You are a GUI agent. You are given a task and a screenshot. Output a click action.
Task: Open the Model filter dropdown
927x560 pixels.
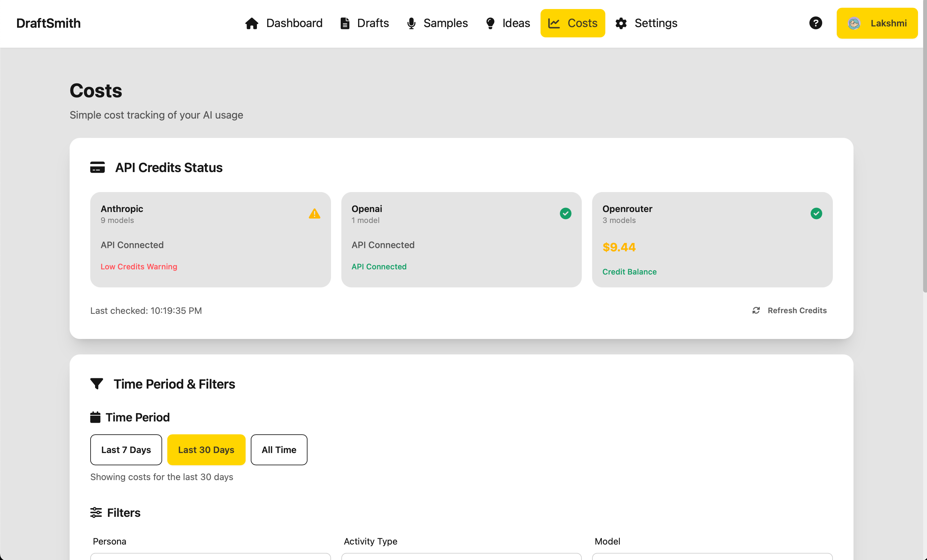[712, 556]
